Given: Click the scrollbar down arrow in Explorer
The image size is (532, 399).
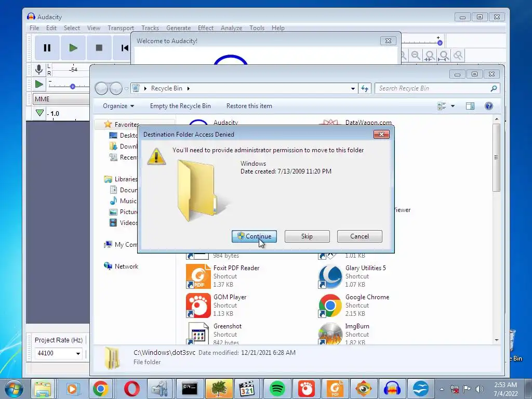Looking at the screenshot, I should click(496, 340).
